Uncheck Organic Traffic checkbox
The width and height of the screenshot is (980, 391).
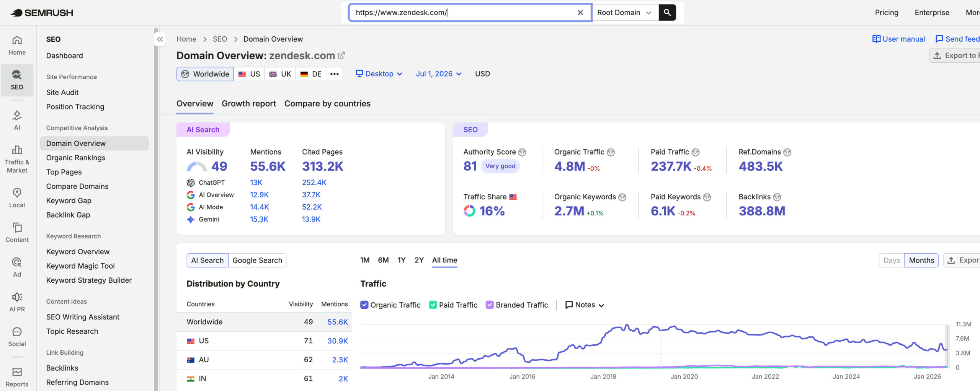coord(364,305)
